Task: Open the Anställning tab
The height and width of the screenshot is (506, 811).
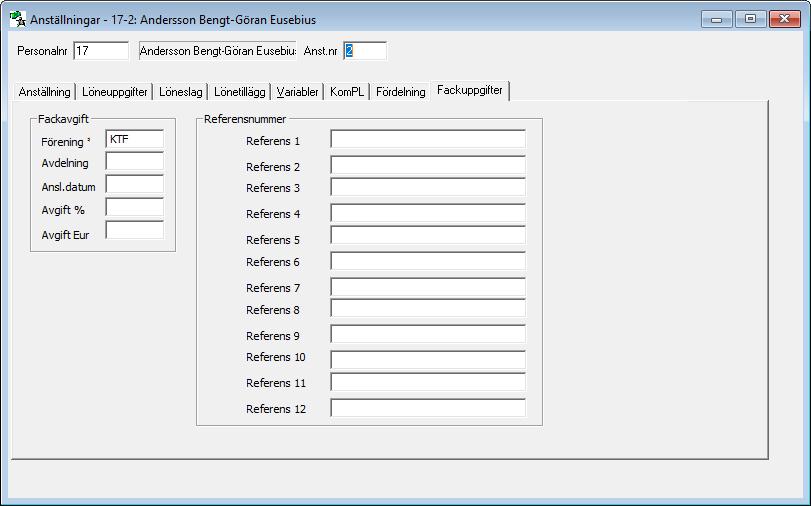Action: (44, 92)
